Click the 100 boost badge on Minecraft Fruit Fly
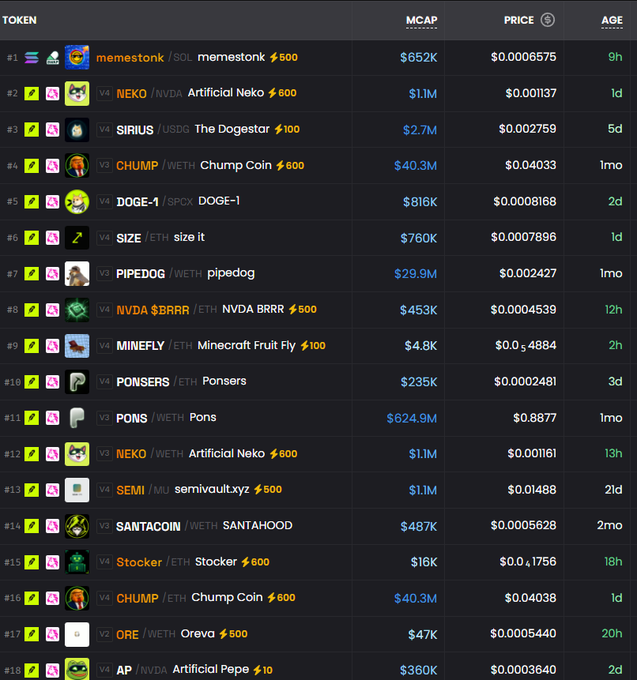The width and height of the screenshot is (637, 680). tap(313, 346)
